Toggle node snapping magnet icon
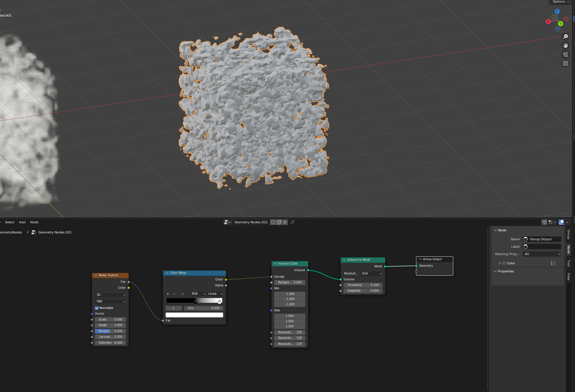 544,222
